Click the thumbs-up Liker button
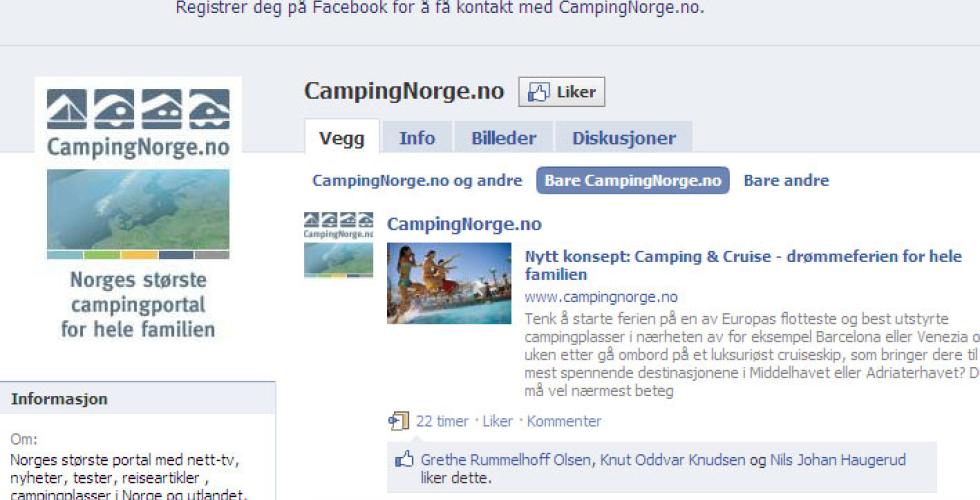The height and width of the screenshot is (500, 980). (561, 92)
